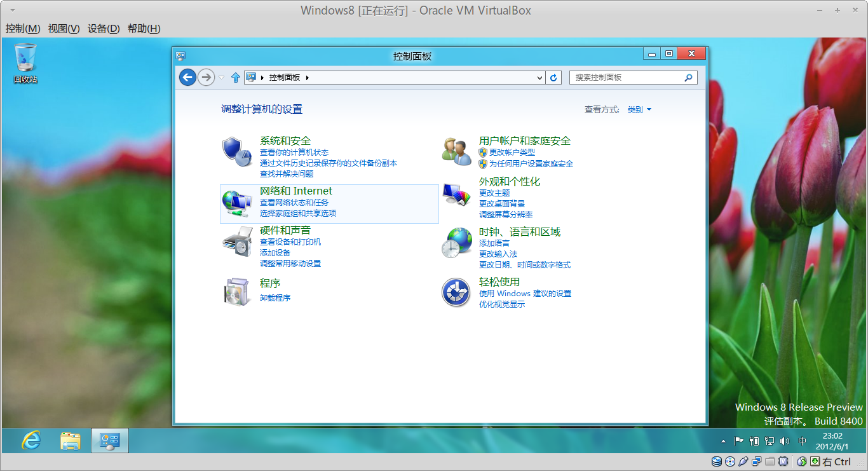Click the Ease of Access icon
This screenshot has width=868, height=471.
click(x=456, y=292)
